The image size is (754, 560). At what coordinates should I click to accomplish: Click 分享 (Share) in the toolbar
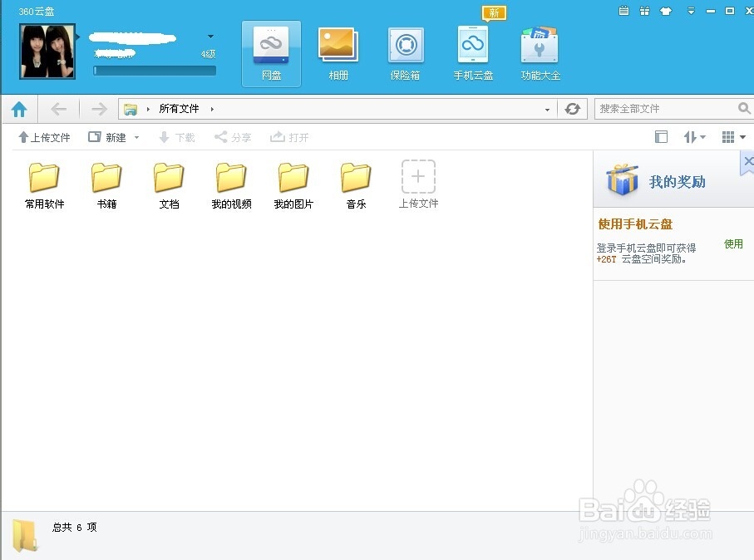point(233,136)
